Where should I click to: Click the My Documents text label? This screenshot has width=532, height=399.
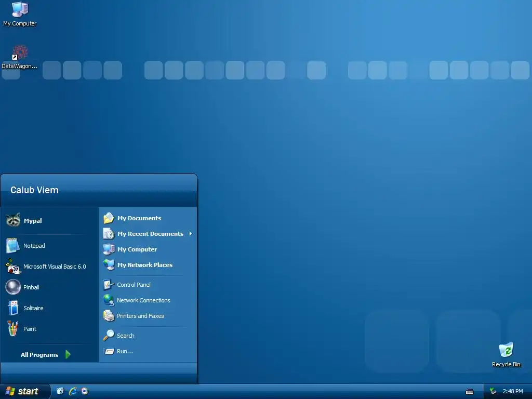[x=139, y=218]
